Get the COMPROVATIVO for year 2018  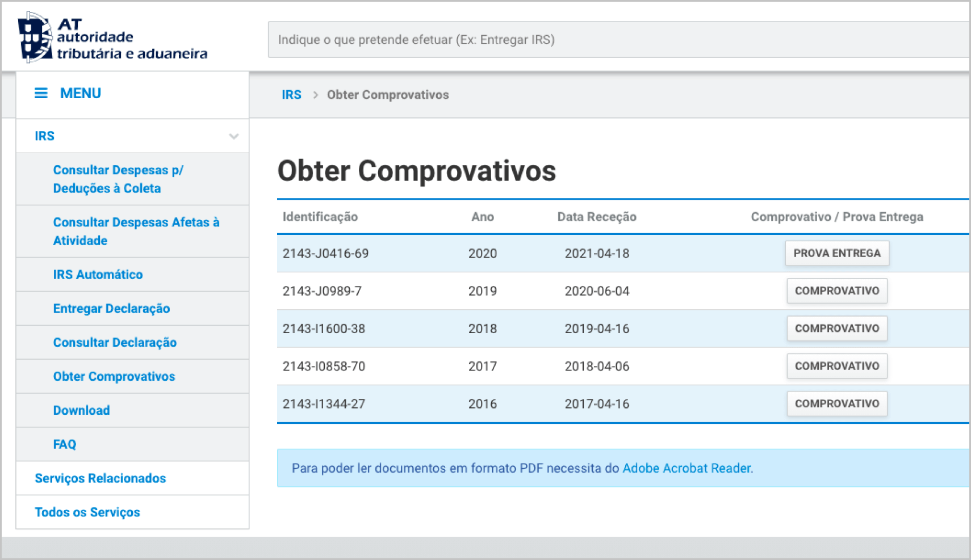pos(836,329)
